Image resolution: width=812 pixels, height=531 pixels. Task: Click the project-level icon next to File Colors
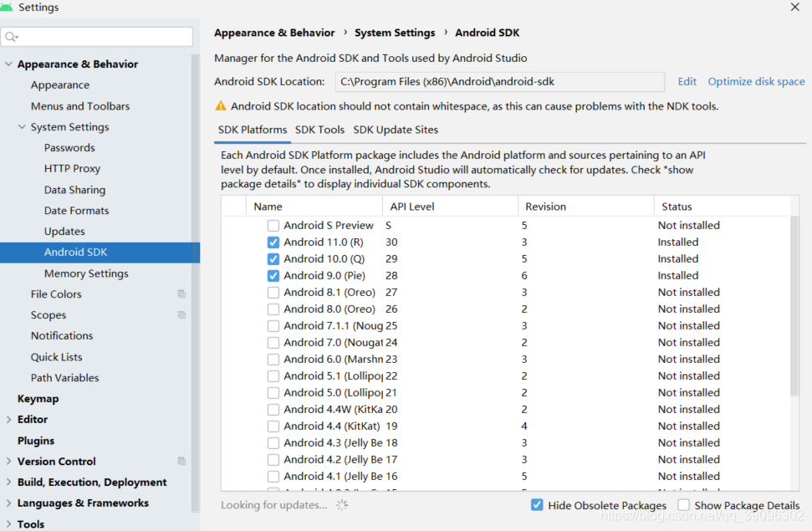[x=181, y=294]
